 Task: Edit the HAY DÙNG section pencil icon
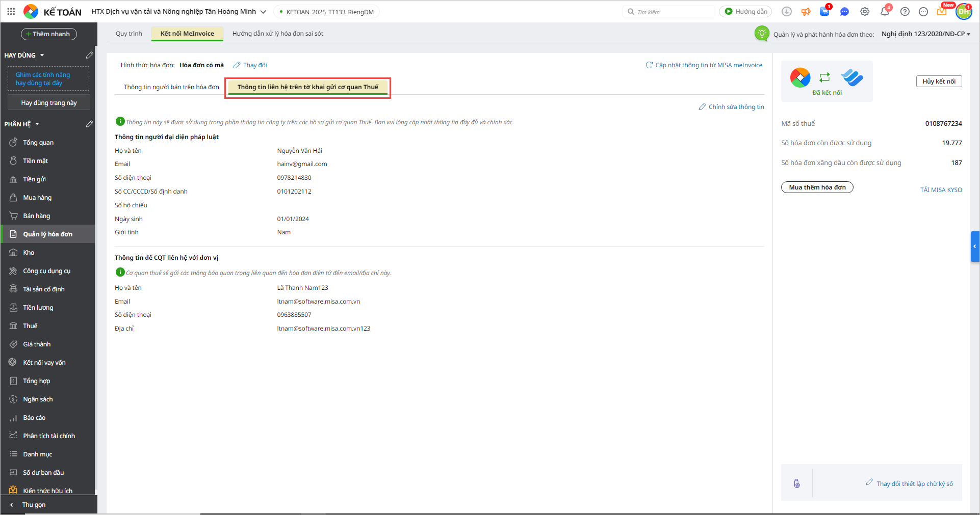pyautogui.click(x=89, y=55)
